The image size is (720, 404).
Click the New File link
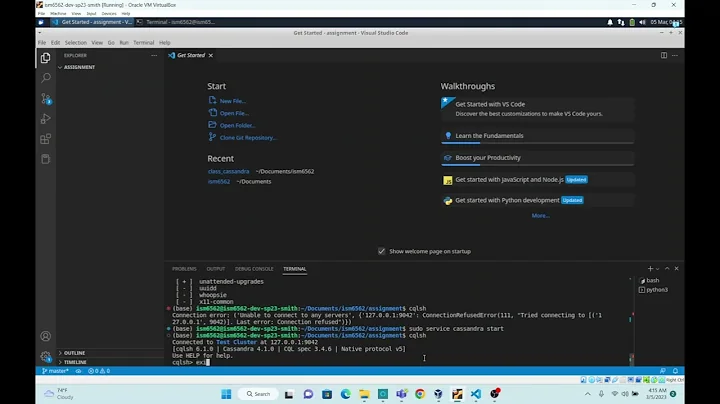232,101
